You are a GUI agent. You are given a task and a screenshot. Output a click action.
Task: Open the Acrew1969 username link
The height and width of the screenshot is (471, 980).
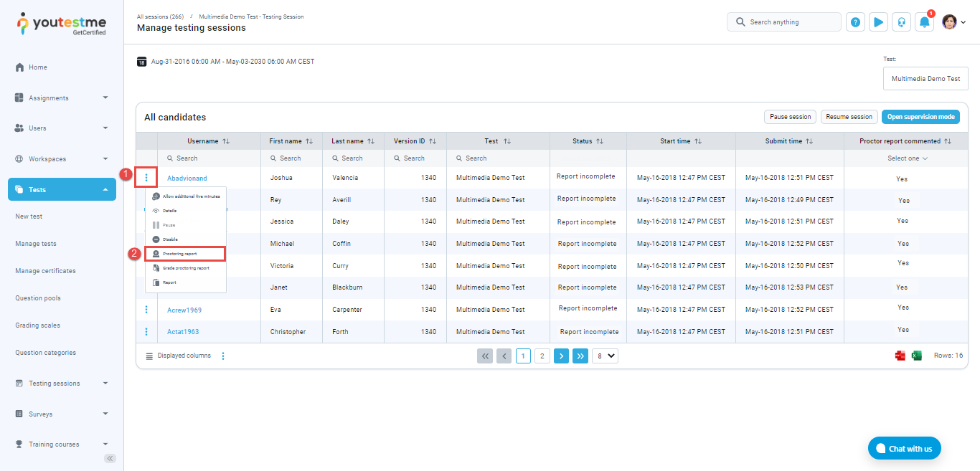(184, 310)
